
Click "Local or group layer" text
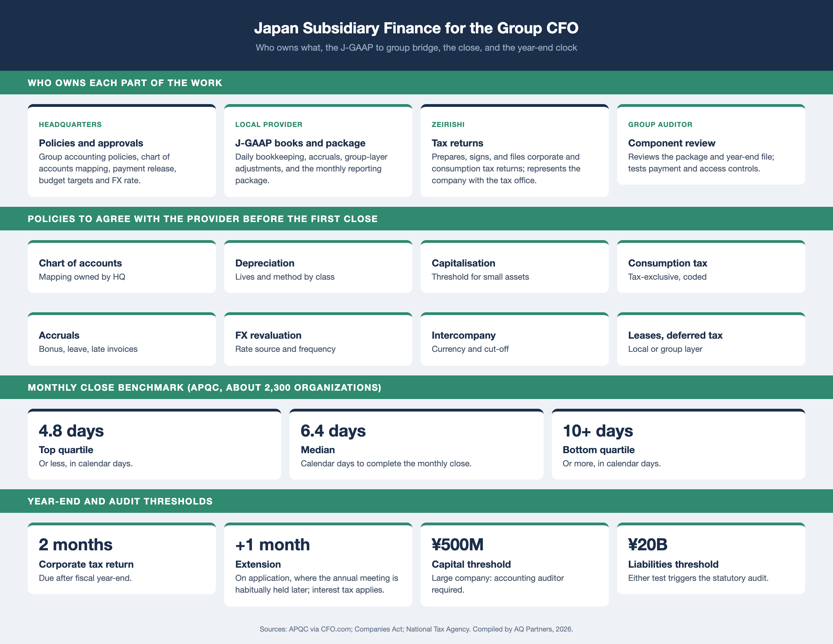(665, 349)
